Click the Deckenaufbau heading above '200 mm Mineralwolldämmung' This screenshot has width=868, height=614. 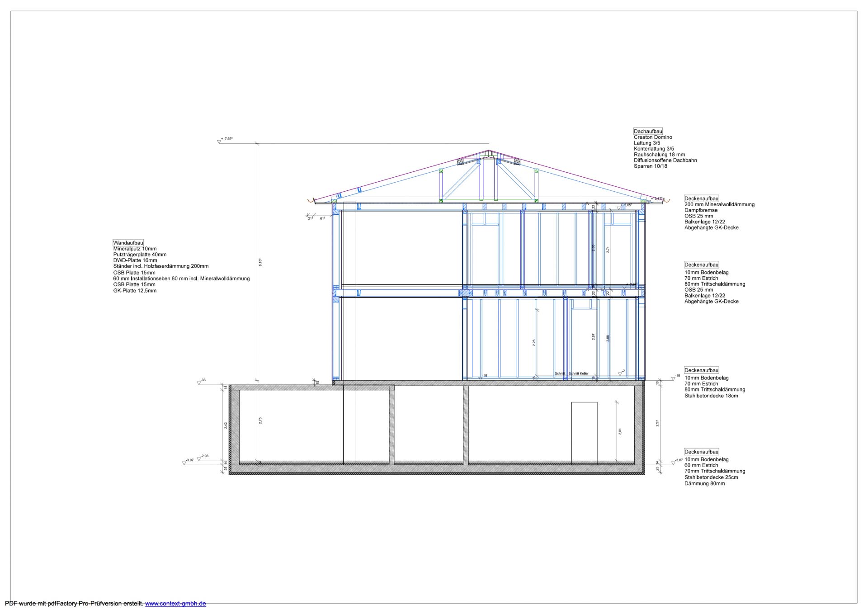coord(701,198)
